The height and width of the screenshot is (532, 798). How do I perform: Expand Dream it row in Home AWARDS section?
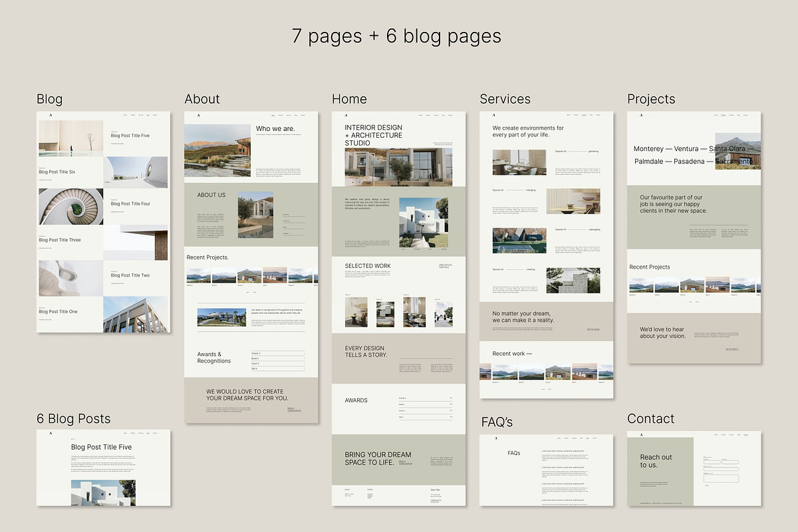pos(426,398)
